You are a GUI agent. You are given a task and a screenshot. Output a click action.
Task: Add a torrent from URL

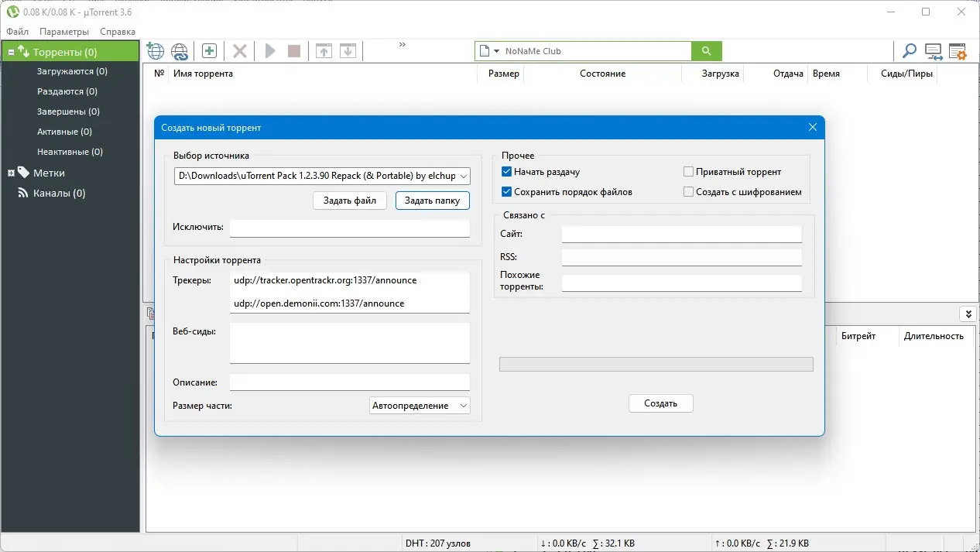click(155, 50)
